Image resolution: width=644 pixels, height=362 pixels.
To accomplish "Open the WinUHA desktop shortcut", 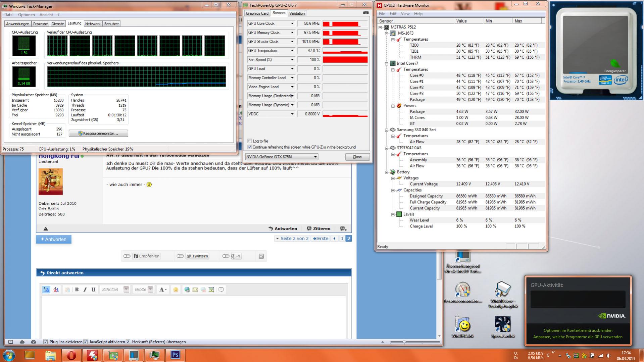I will tap(462, 327).
